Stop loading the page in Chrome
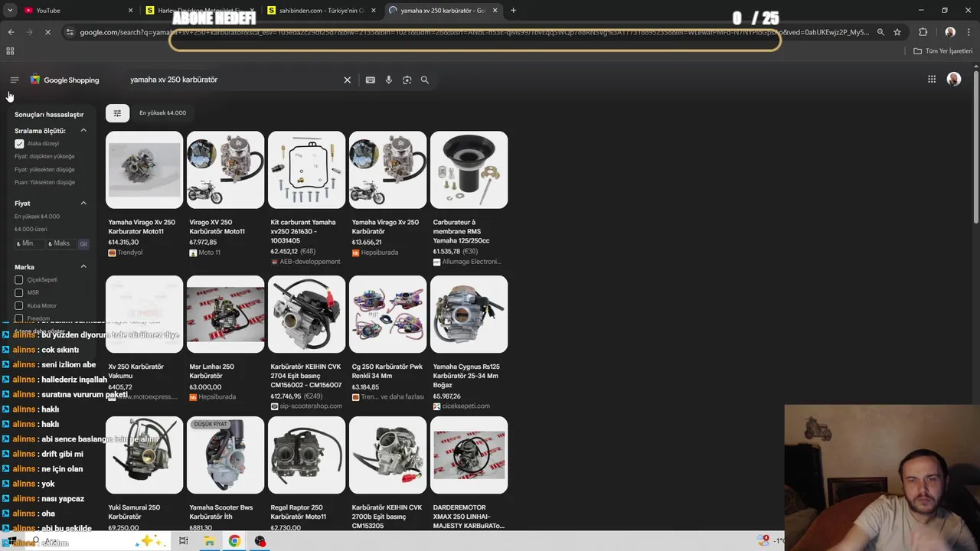The height and width of the screenshot is (551, 980). [x=47, y=32]
